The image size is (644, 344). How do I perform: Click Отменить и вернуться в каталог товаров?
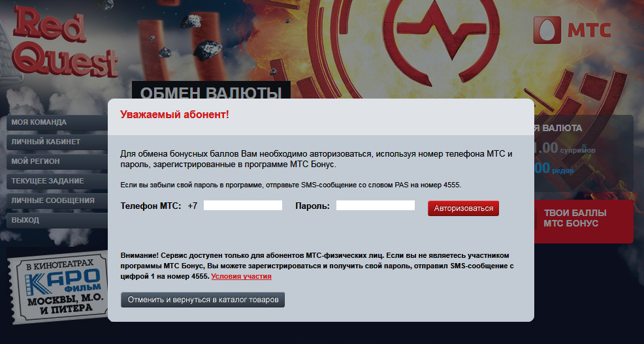203,300
